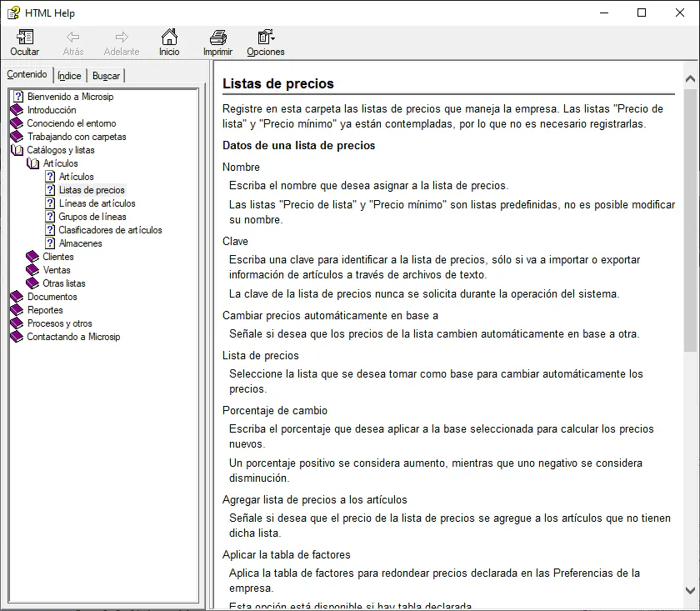
Task: Collapse Catálogos y listas open book icon
Action: pyautogui.click(x=17, y=150)
